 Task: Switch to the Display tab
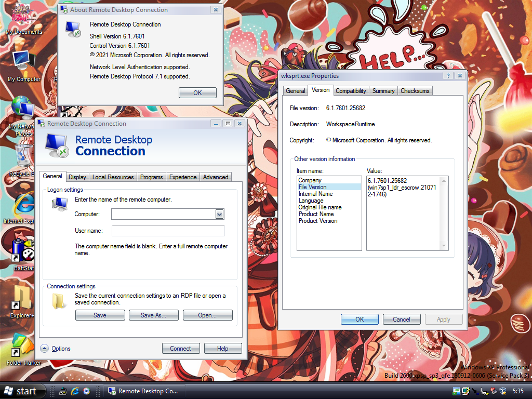(77, 177)
